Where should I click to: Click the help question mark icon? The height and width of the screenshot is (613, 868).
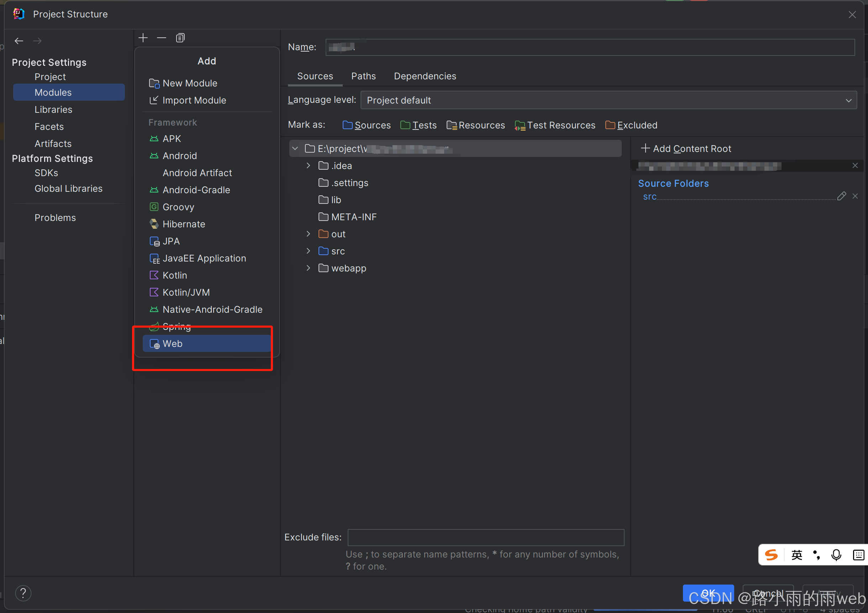[x=23, y=593]
